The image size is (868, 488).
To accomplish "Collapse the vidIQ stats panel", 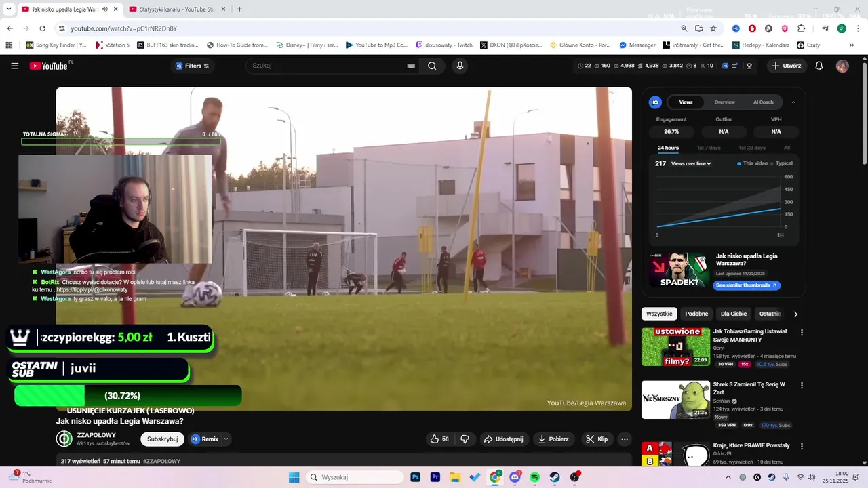I will (793, 102).
